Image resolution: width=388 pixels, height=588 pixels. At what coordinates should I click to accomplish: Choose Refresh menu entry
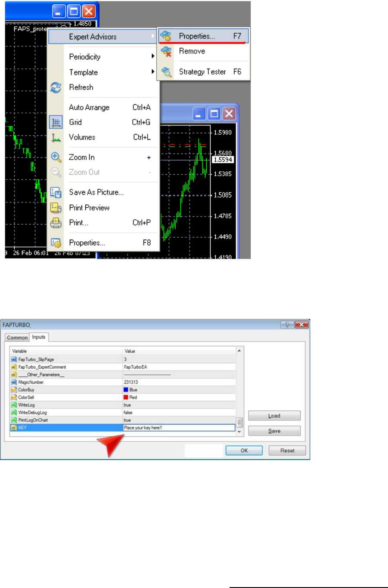click(x=81, y=88)
